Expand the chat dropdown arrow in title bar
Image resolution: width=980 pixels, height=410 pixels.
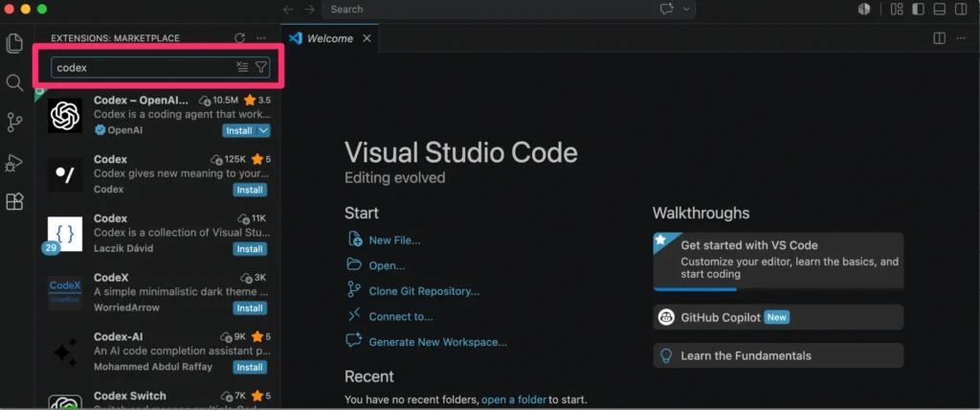(686, 10)
